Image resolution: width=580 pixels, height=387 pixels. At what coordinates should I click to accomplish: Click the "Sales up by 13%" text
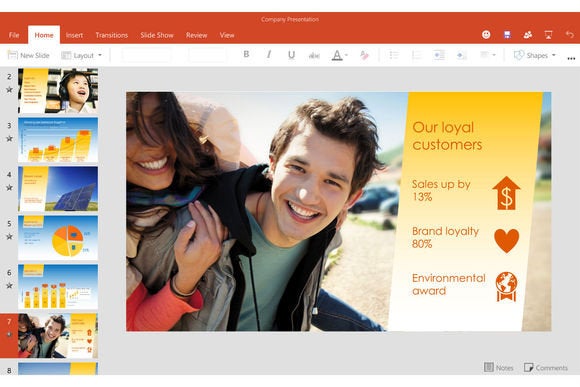pos(441,190)
